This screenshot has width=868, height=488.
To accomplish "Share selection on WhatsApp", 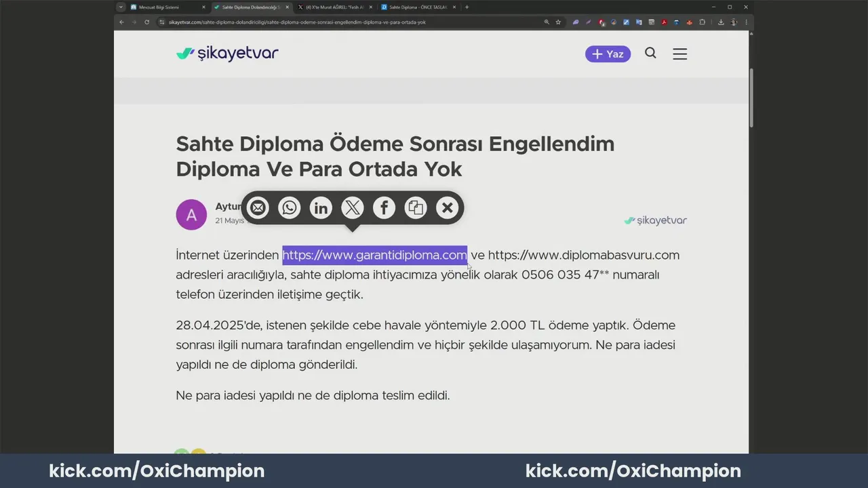I will coord(290,208).
